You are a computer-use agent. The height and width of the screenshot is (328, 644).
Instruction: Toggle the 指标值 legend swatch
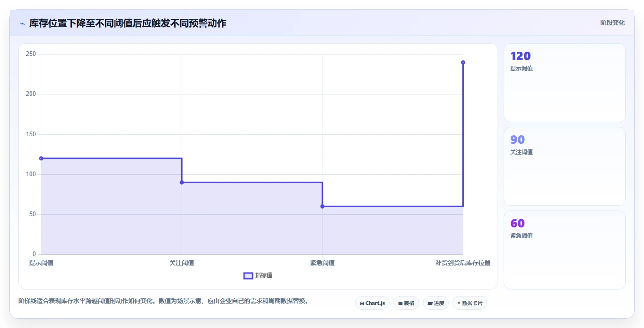click(x=248, y=275)
